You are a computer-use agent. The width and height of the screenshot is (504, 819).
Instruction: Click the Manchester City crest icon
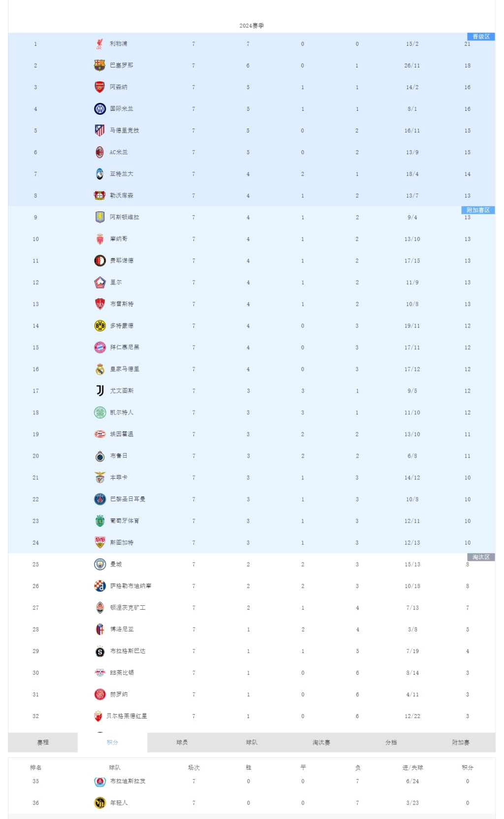pos(100,564)
